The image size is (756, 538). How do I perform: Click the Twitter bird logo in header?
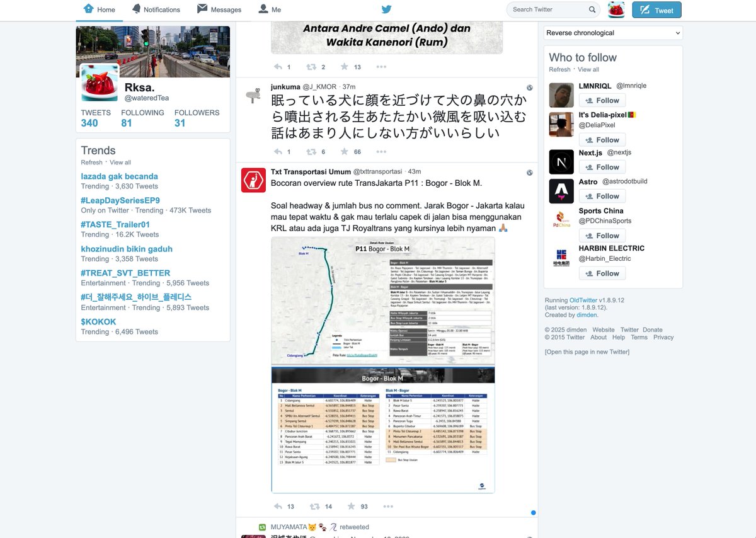pos(386,9)
